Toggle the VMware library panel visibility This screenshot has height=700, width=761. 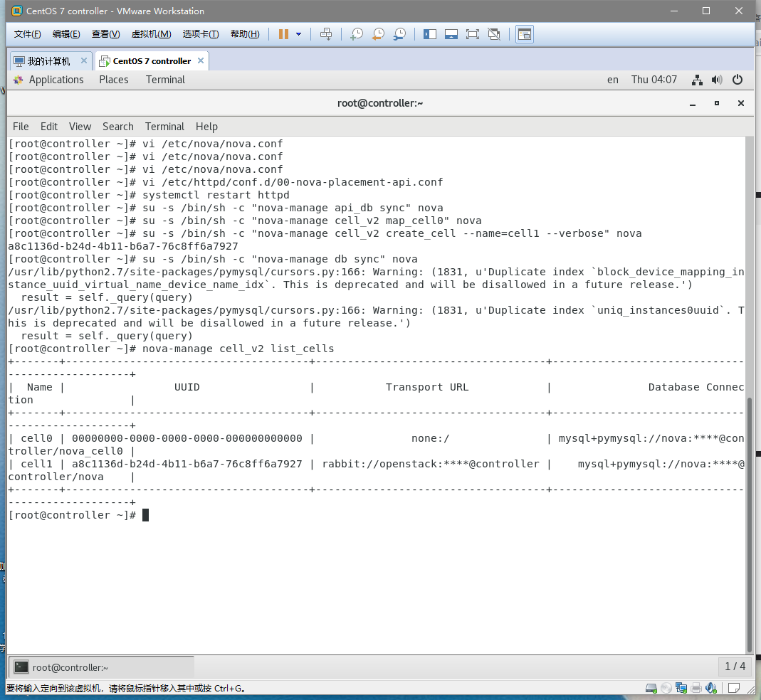coord(429,33)
